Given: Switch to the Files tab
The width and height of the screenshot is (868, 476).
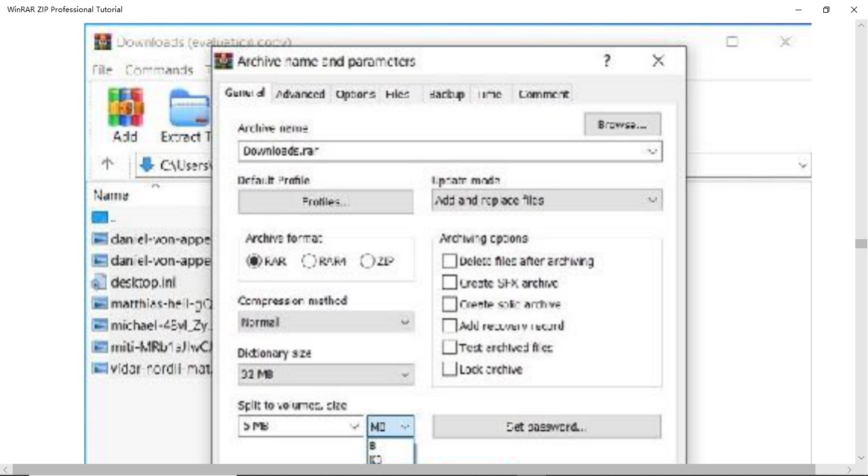Looking at the screenshot, I should tap(397, 94).
